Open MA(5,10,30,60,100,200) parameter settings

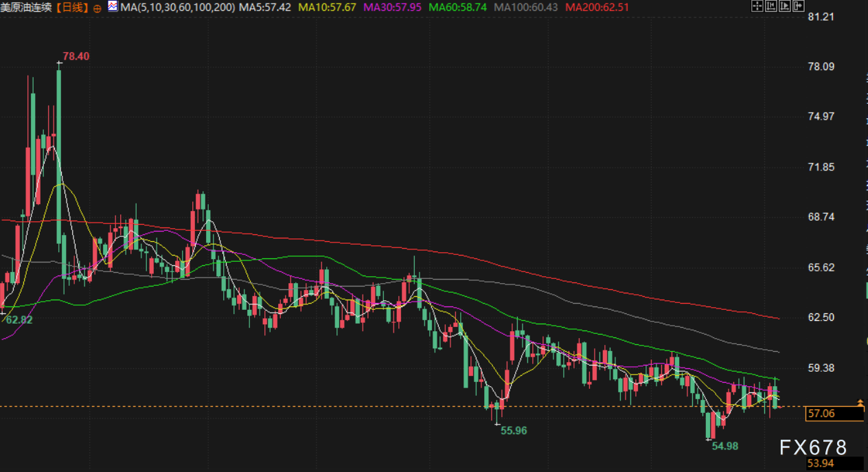[x=177, y=8]
